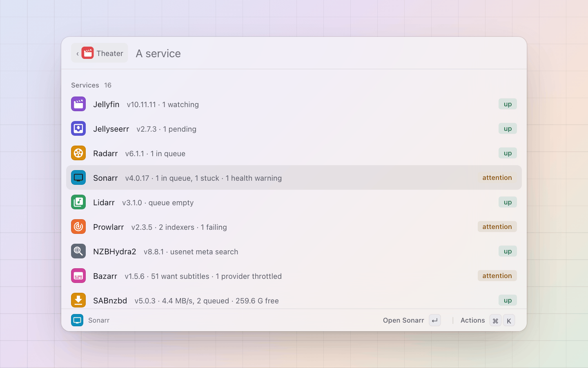Click the Open Sonarr button

[x=412, y=320]
